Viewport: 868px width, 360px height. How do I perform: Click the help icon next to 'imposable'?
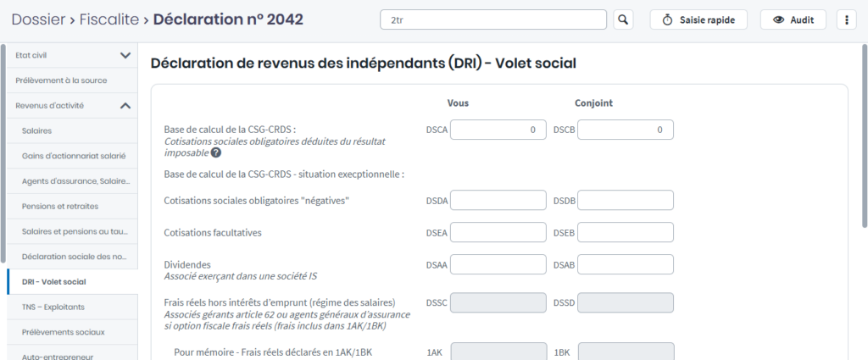click(216, 152)
